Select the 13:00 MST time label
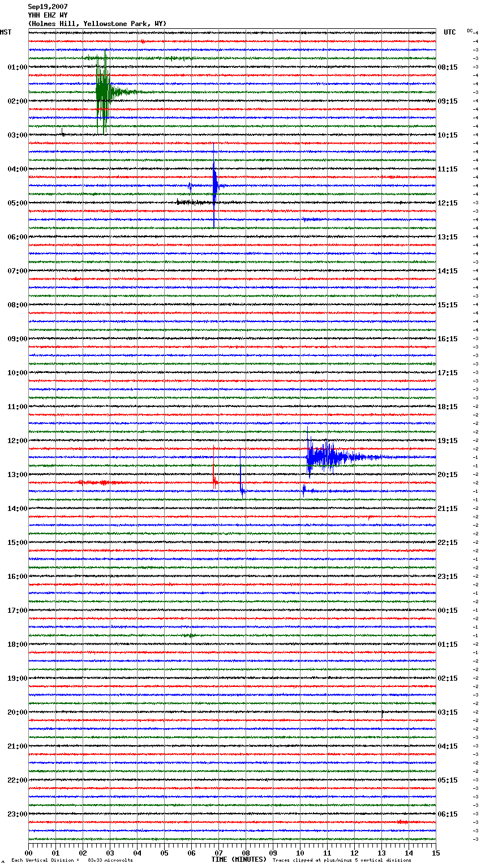 pos(18,475)
